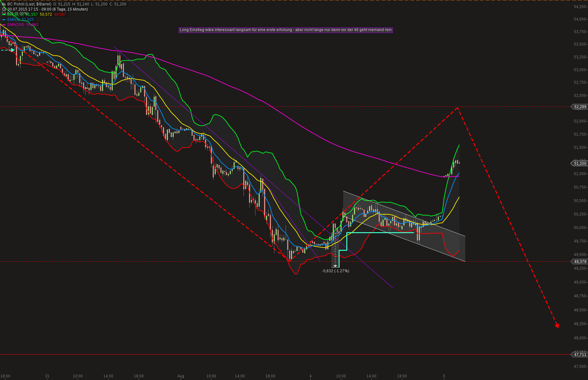Screen dimensions: 588x380
Task: Click the 52,289 price label on the axis
Action: (x=579, y=107)
